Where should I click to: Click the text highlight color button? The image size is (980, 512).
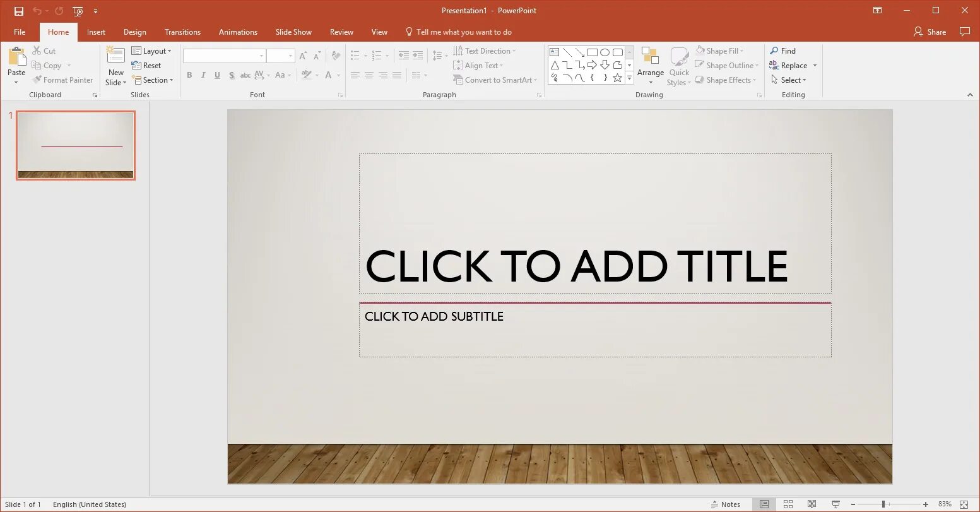307,75
